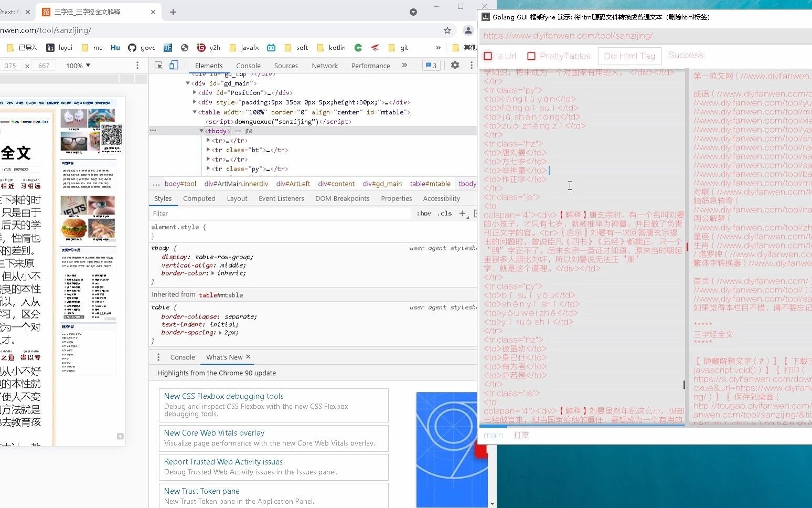
Task: Click the console messages badge showing 3
Action: pyautogui.click(x=431, y=65)
